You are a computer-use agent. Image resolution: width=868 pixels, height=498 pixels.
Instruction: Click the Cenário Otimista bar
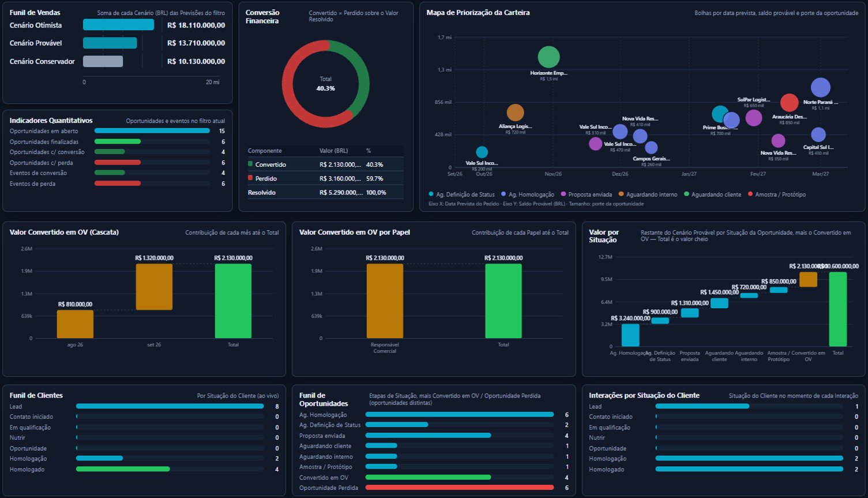pos(118,25)
